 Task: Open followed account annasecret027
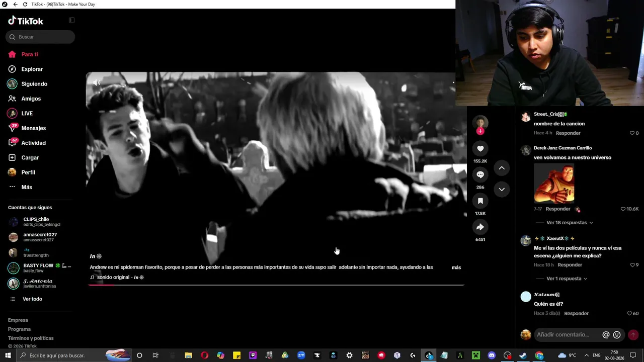tap(40, 237)
